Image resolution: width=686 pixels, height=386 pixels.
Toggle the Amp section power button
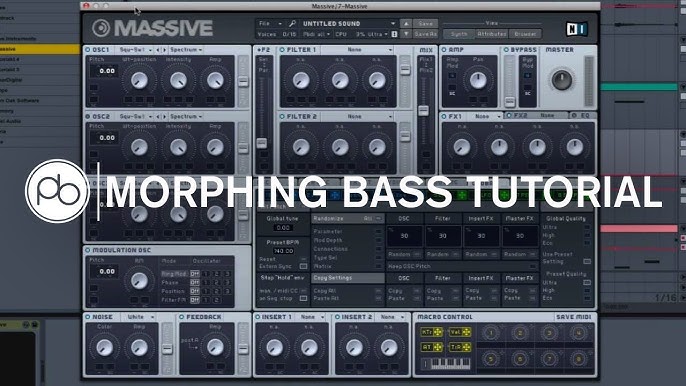444,50
